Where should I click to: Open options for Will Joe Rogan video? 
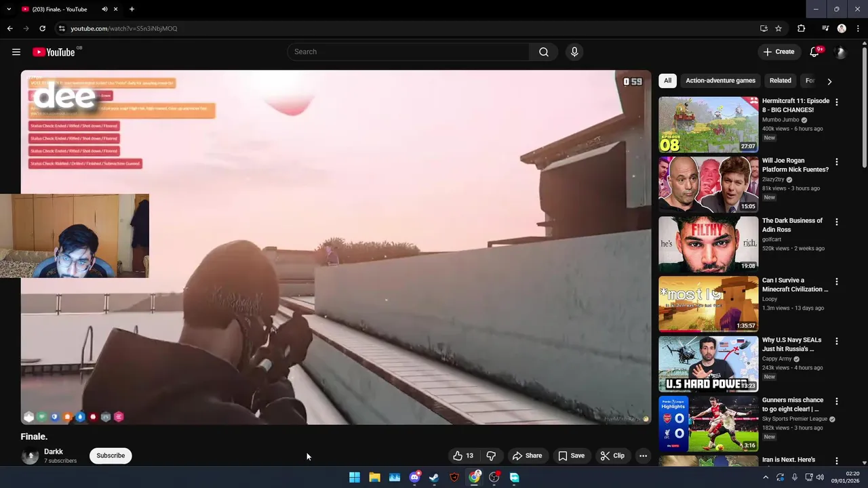tap(836, 162)
